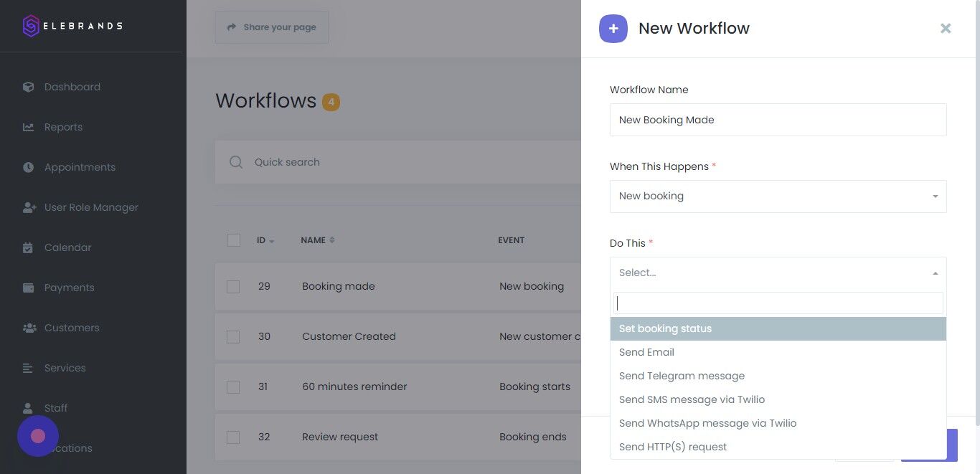Sort by NAME column
Viewport: 980px width, 474px height.
click(x=318, y=240)
